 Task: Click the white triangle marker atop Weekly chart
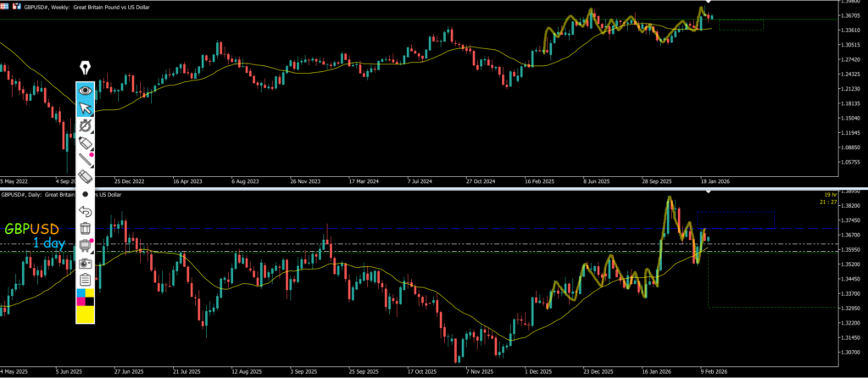(x=708, y=4)
